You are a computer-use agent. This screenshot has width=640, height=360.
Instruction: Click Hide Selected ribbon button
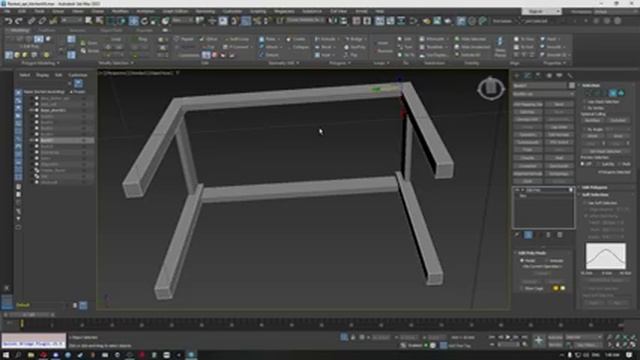pos(470,39)
